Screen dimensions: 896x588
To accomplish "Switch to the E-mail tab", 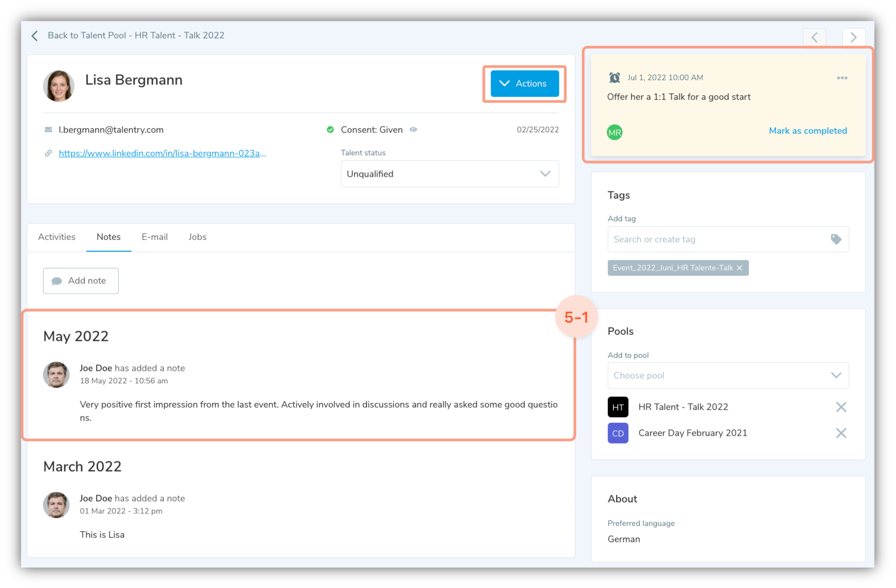I will click(155, 237).
